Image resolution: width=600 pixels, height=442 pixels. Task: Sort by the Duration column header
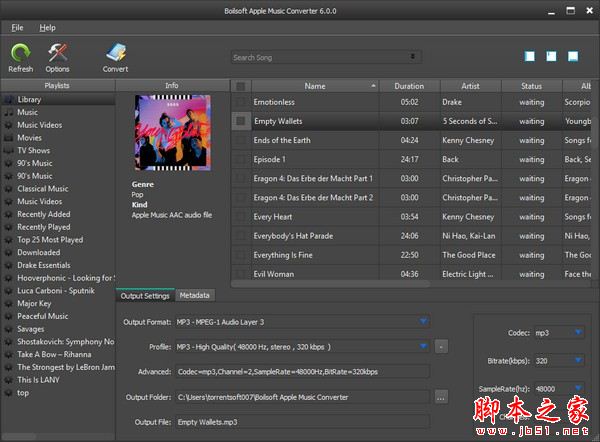pos(409,86)
